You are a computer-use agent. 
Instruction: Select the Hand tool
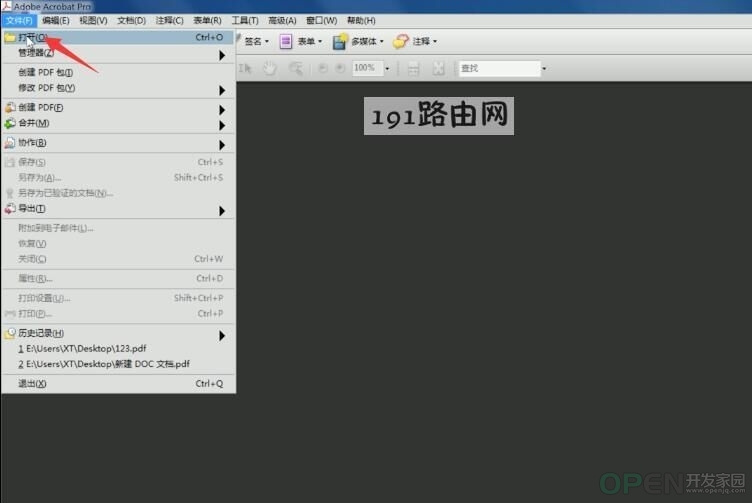click(270, 69)
